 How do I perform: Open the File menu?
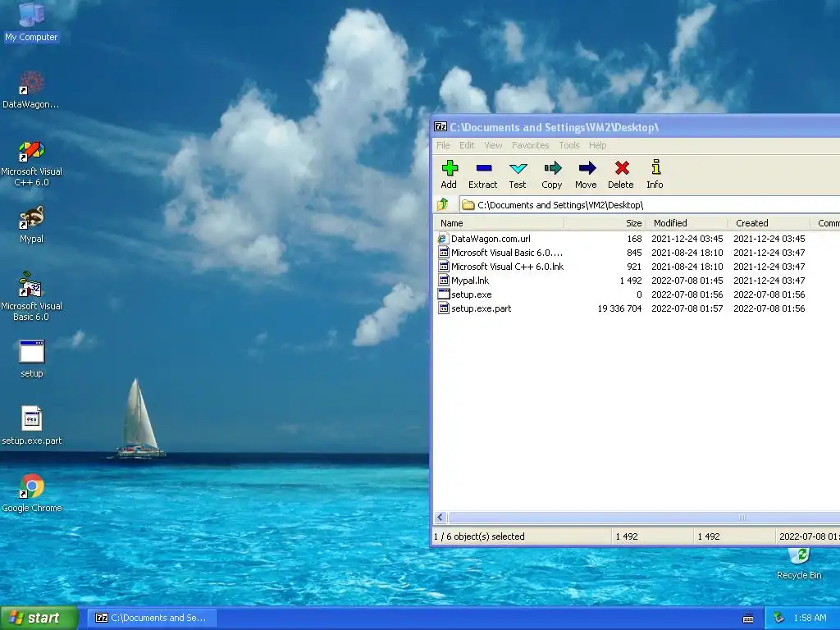click(x=443, y=145)
